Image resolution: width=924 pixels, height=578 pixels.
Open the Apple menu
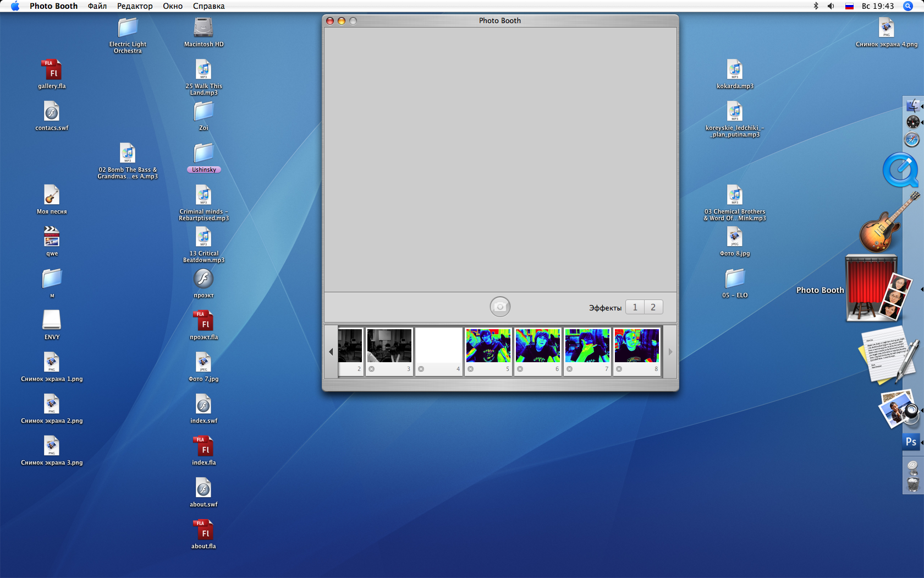coord(15,6)
